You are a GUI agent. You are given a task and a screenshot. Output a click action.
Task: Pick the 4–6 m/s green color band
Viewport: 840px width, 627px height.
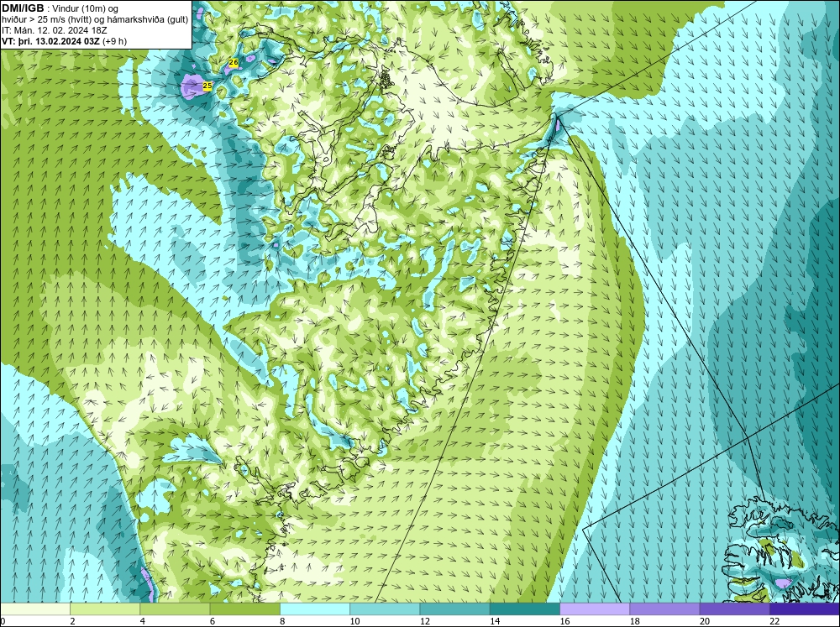point(175,609)
